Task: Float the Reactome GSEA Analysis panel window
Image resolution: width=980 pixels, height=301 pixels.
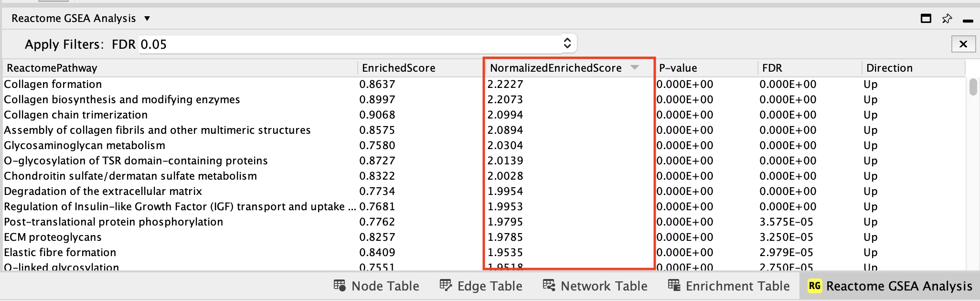Action: pyautogui.click(x=926, y=19)
